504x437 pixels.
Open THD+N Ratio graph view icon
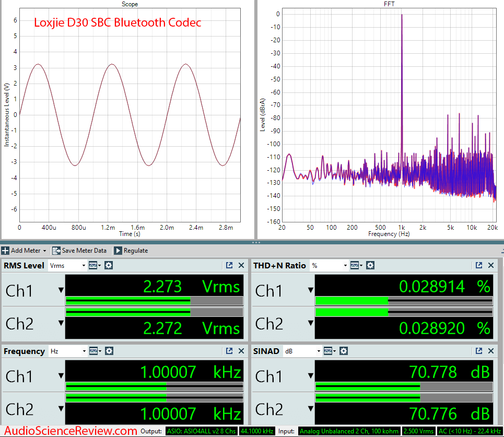pyautogui.click(x=356, y=265)
